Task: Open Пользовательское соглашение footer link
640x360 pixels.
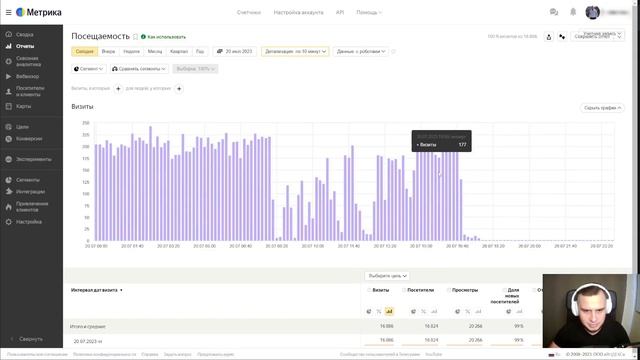Action: pyautogui.click(x=37, y=355)
